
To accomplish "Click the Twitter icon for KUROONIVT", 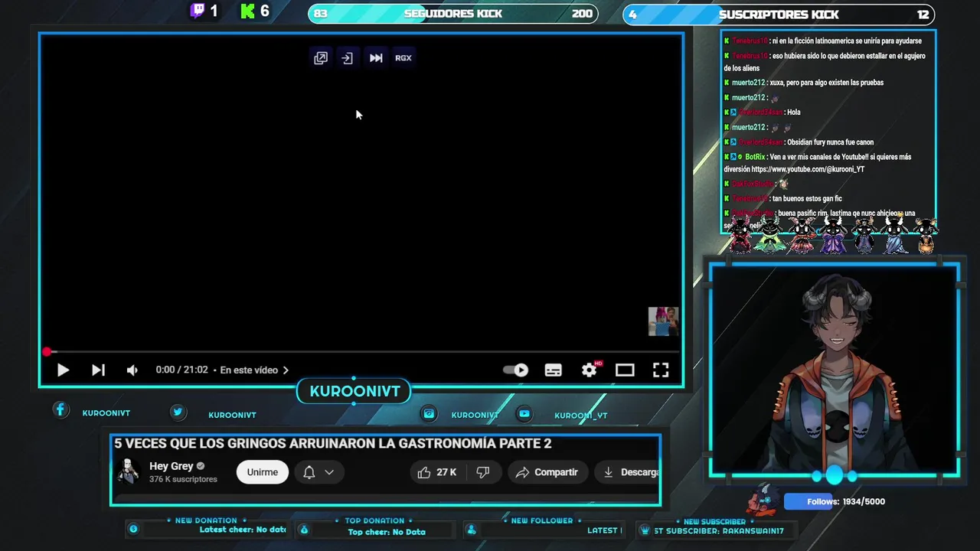I will [x=178, y=412].
